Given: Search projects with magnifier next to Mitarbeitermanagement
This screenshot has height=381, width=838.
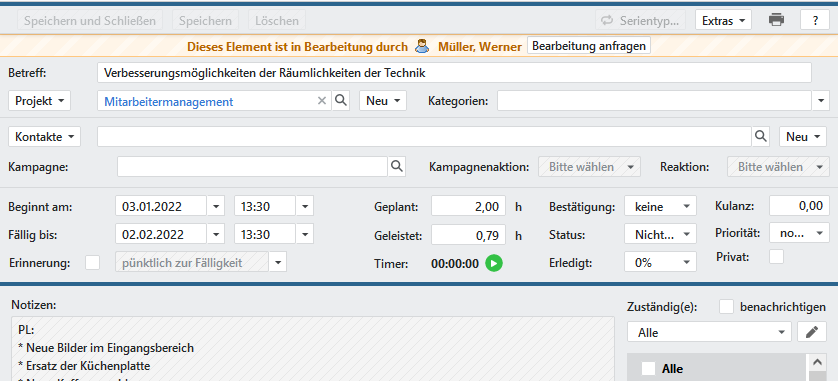Looking at the screenshot, I should 340,100.
